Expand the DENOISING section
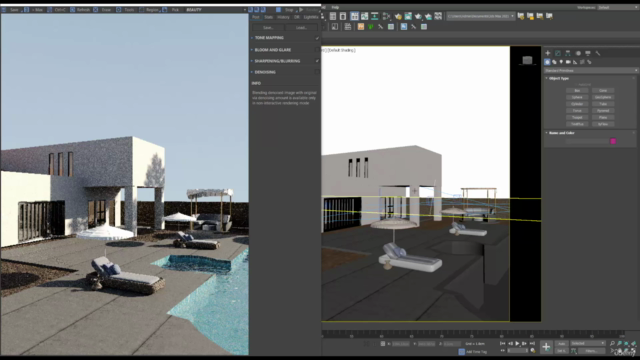The image size is (640, 360). pos(265,72)
